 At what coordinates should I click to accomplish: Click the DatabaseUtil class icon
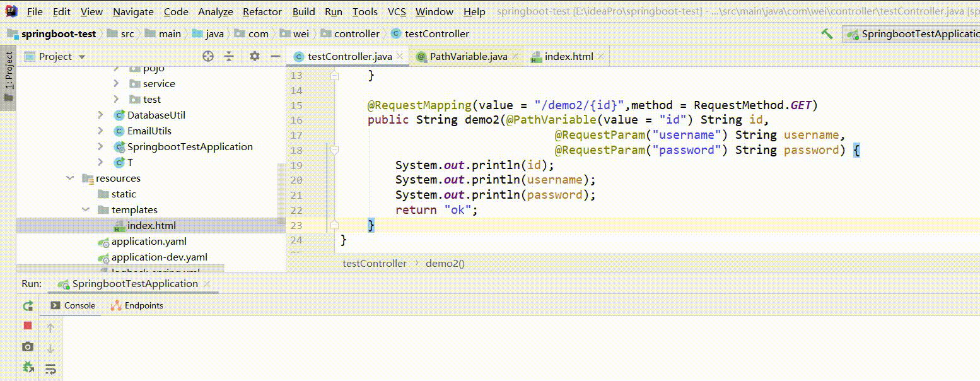point(119,115)
